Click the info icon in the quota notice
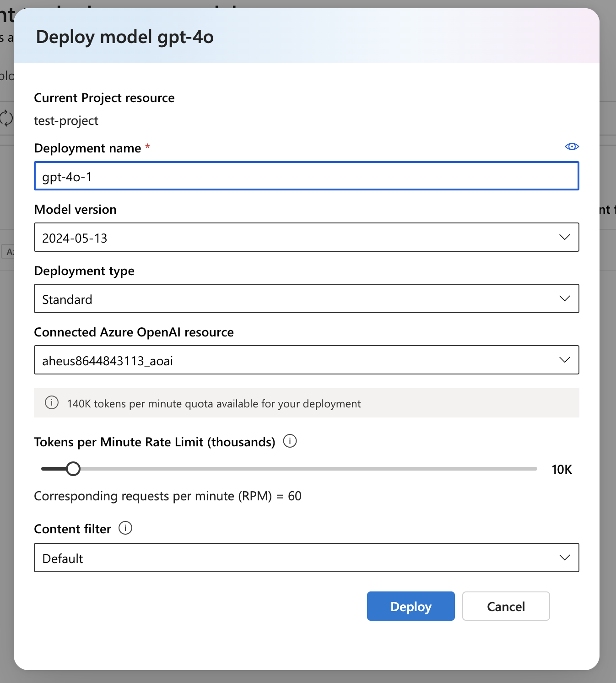Image resolution: width=616 pixels, height=683 pixels. [x=52, y=403]
